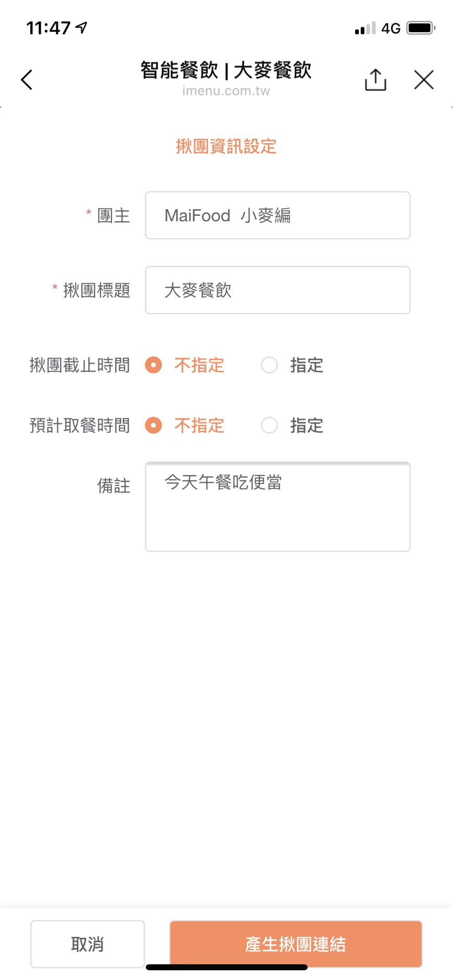Choose 指定 for 預計取餐時間
This screenshot has height=980, width=453.
point(269,425)
